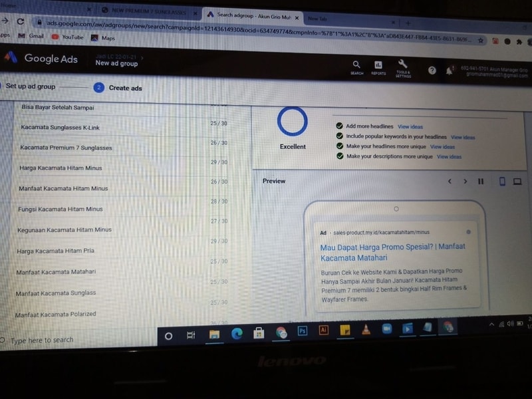Bookmark page with the star icon
This screenshot has width=532, height=399.
pos(481,40)
